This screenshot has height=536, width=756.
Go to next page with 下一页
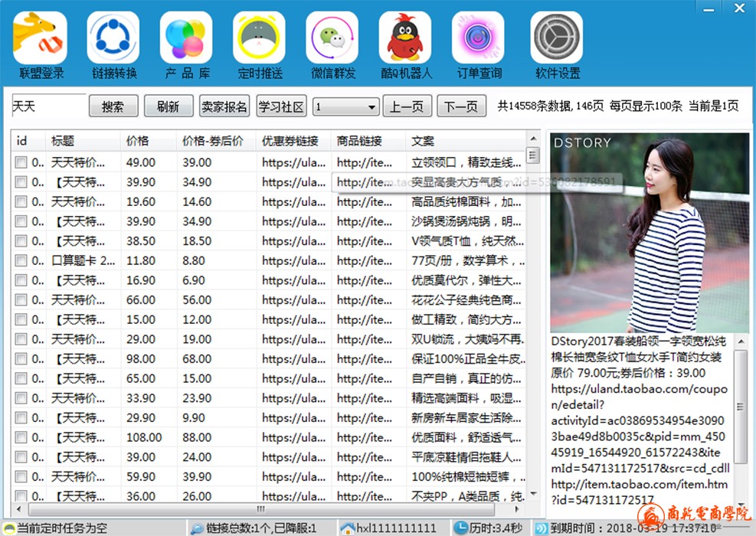tap(462, 106)
